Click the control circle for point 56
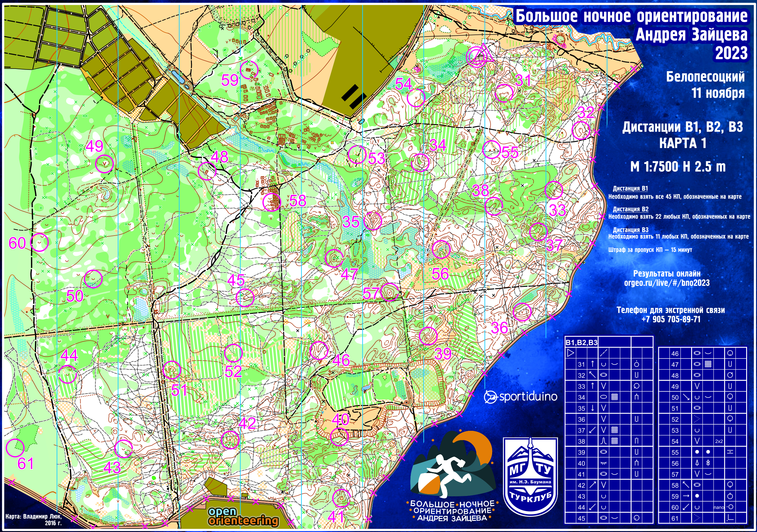Screen dimensions: 757x532 point(441,250)
